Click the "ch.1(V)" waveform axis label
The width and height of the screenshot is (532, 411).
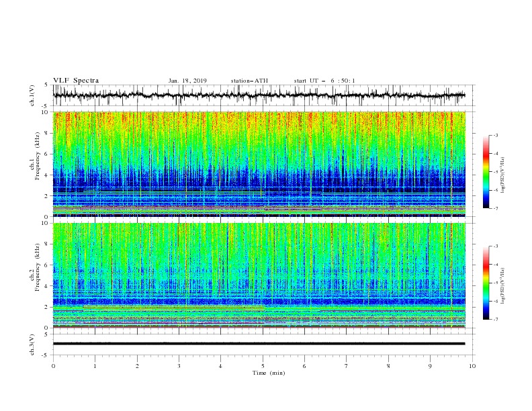coord(32,95)
